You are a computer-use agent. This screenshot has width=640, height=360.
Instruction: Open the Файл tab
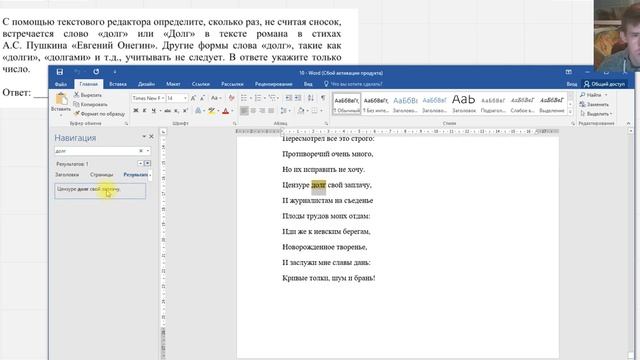click(61, 84)
